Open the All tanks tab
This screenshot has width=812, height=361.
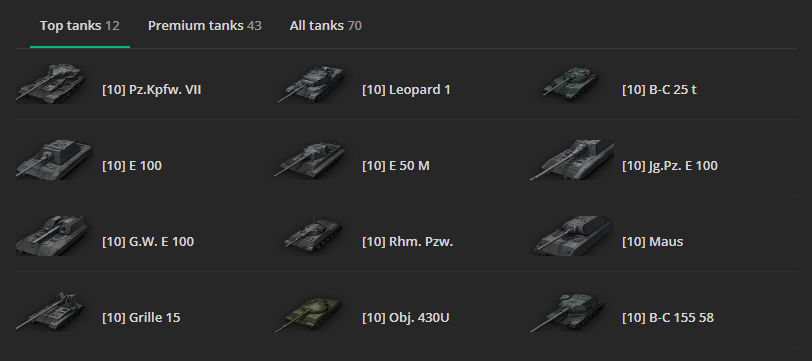326,25
